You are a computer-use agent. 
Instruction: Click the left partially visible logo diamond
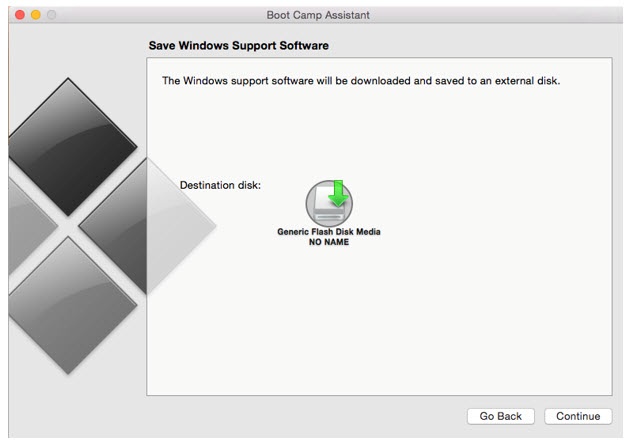tap(18, 226)
